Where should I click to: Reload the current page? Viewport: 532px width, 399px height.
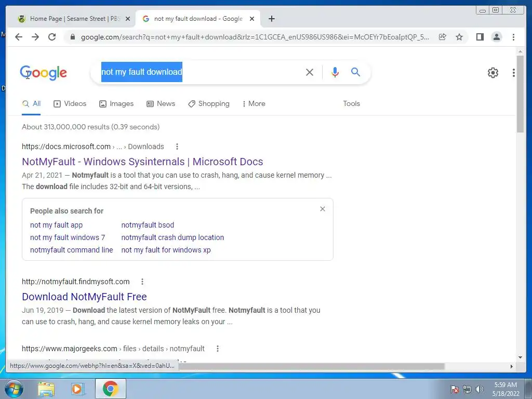coord(52,37)
